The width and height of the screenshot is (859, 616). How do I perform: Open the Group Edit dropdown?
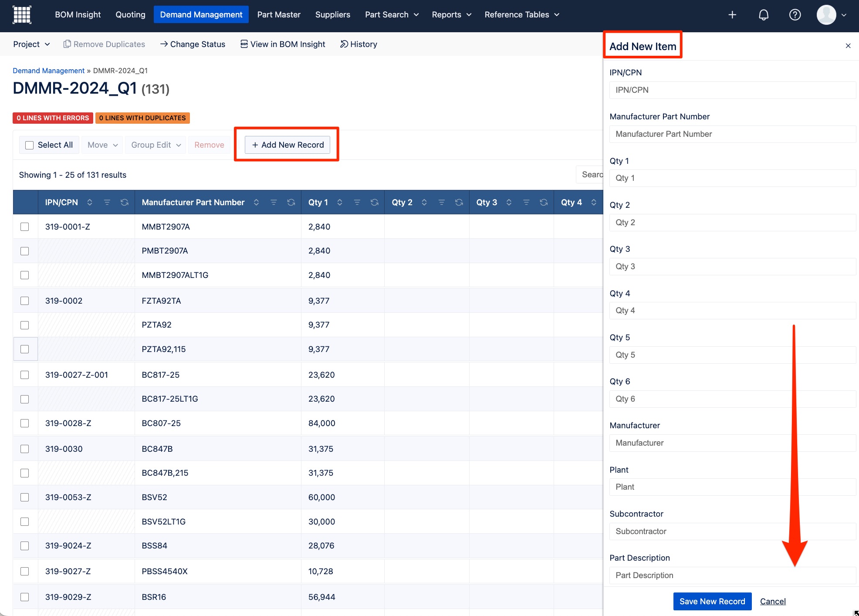pos(156,145)
